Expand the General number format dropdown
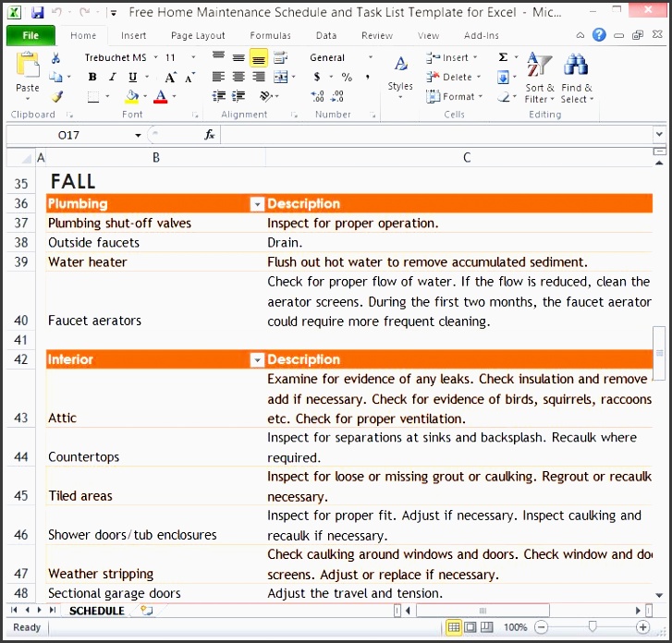The height and width of the screenshot is (643, 672). click(x=371, y=57)
